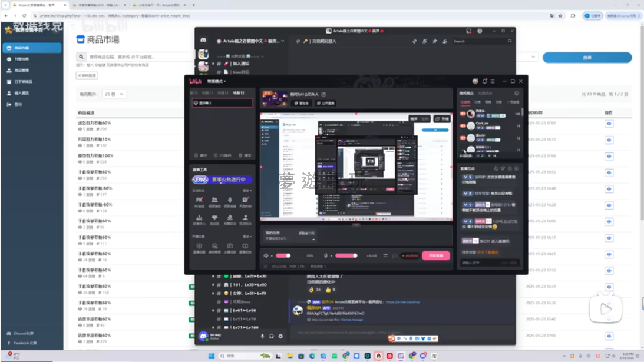The image size is (644, 362).
Task: Open the second tool icon next to PK
Action: [x=214, y=200]
